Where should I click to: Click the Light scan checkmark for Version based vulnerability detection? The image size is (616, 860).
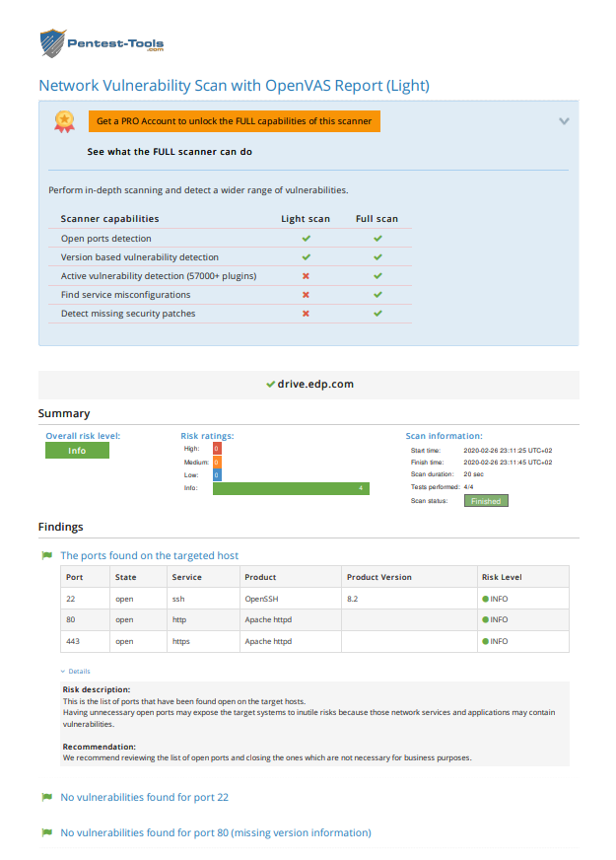(306, 257)
